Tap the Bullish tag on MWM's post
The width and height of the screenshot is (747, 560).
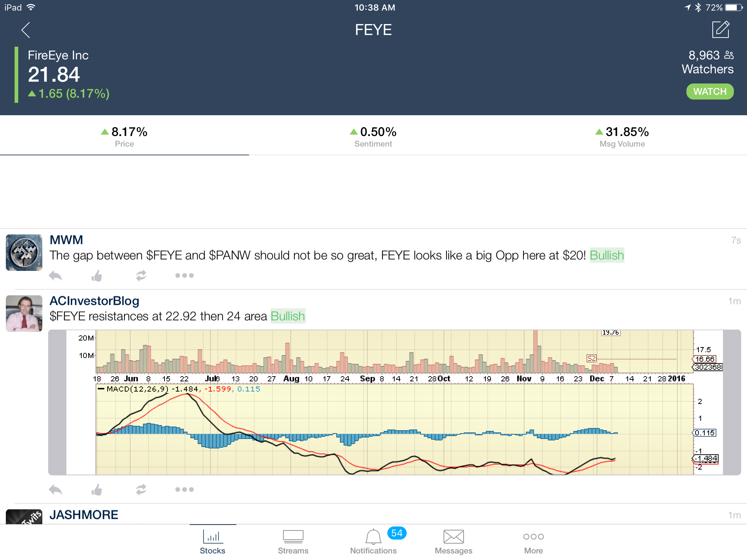point(607,255)
